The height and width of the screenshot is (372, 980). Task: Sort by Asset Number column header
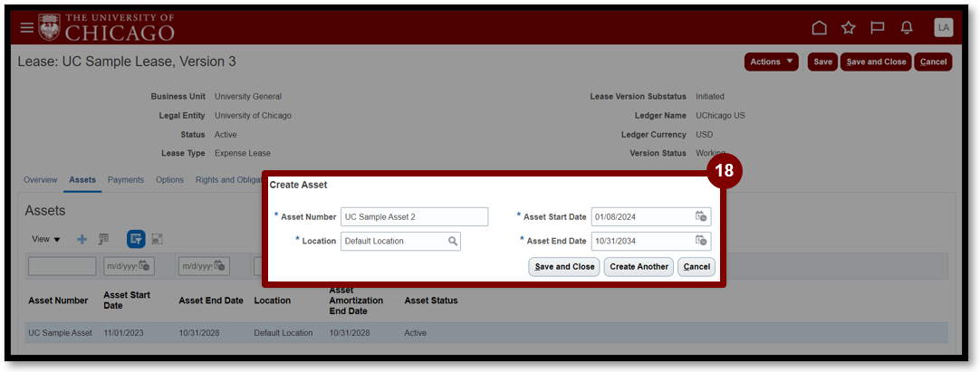point(58,300)
